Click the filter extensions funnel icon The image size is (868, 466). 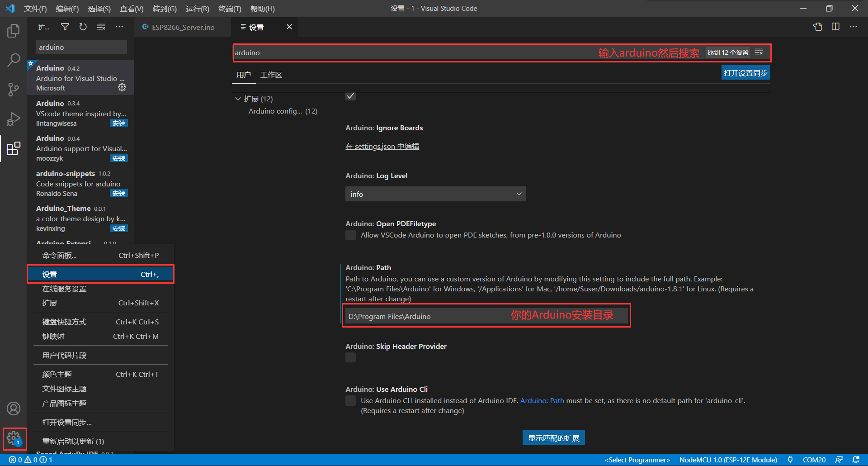(65, 27)
